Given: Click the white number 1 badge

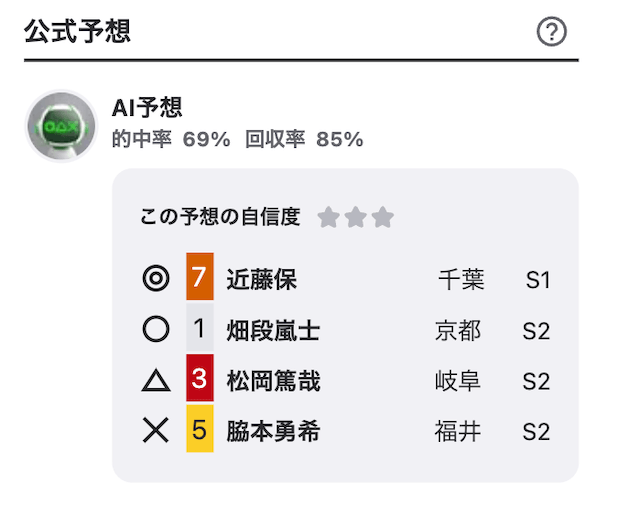Looking at the screenshot, I should click(x=200, y=327).
